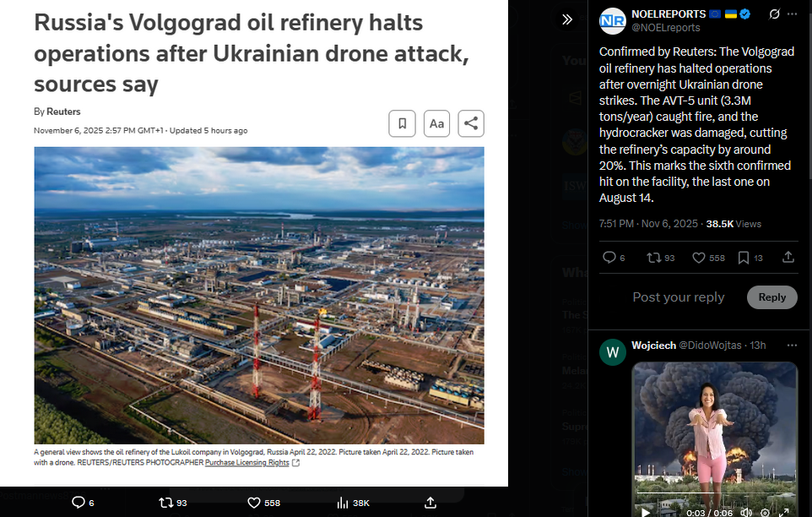Open the More options menu on NOELREPORTS post
Image resolution: width=812 pixels, height=517 pixels.
793,14
